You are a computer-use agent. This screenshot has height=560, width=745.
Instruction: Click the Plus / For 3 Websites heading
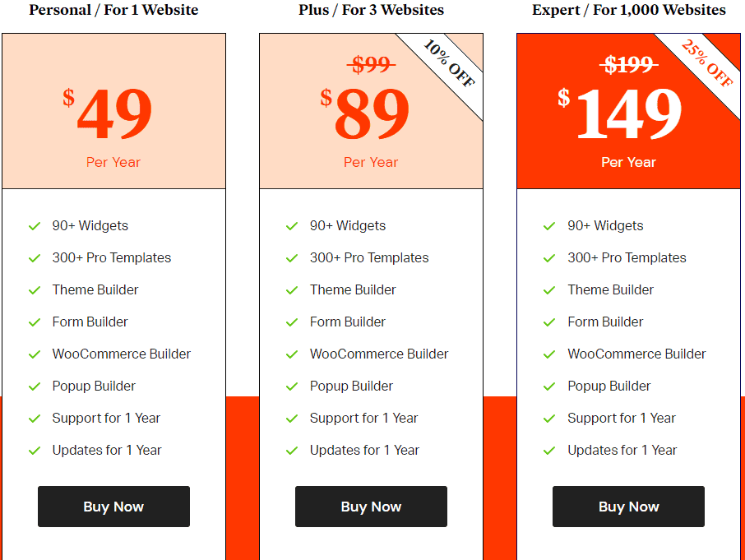click(371, 10)
